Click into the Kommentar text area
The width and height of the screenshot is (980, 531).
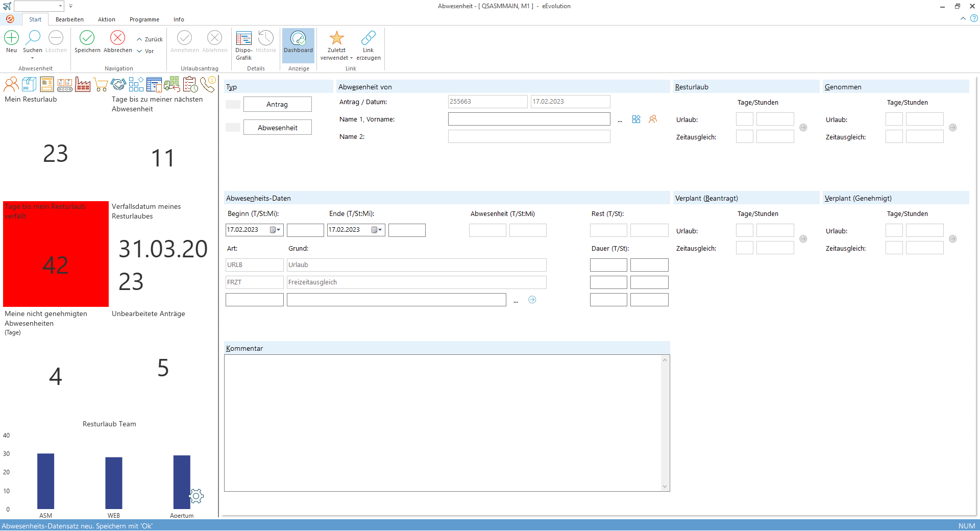(x=443, y=423)
